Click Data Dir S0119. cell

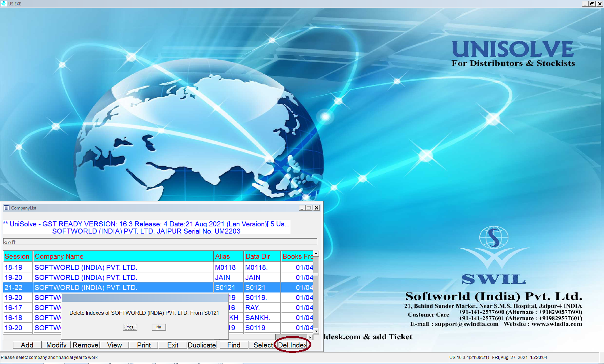click(262, 298)
